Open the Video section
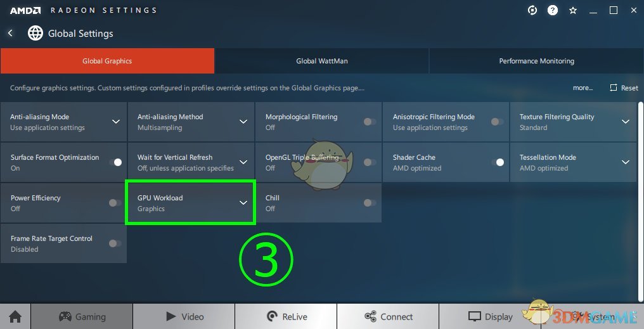This screenshot has height=329, width=644. [x=184, y=317]
